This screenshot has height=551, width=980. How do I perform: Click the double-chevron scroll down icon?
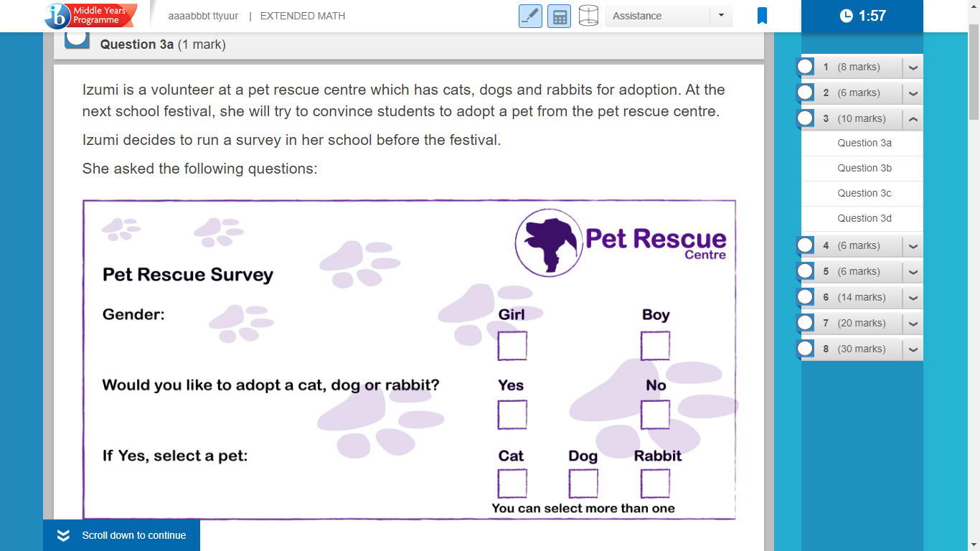tap(63, 535)
